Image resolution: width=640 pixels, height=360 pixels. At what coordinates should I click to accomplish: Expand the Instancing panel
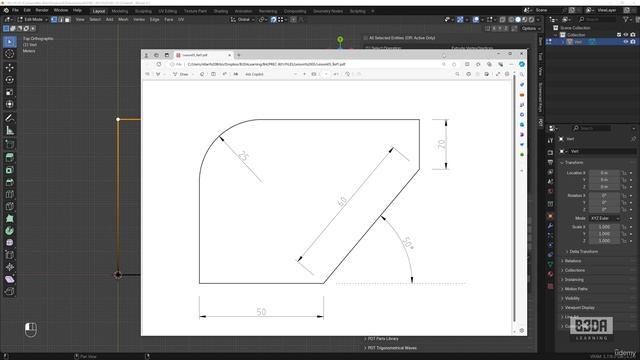573,280
